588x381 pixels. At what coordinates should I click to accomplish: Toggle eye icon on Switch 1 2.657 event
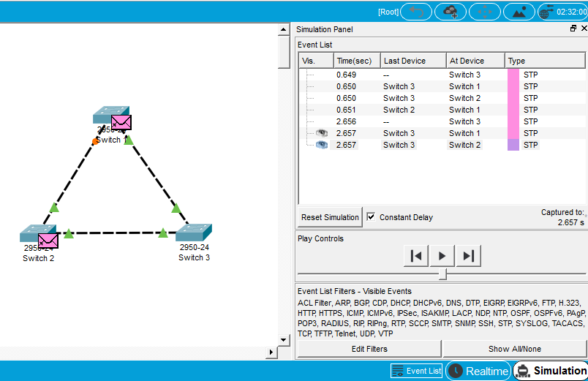point(321,133)
